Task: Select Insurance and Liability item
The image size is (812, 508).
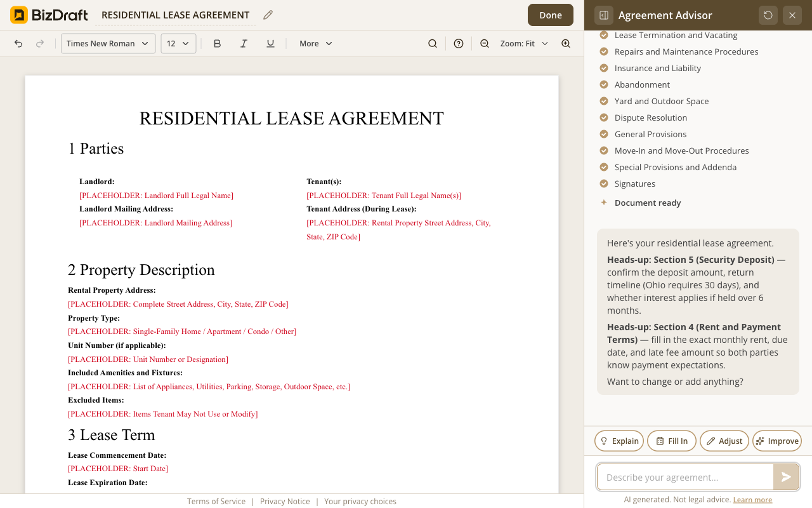Action: pyautogui.click(x=658, y=68)
